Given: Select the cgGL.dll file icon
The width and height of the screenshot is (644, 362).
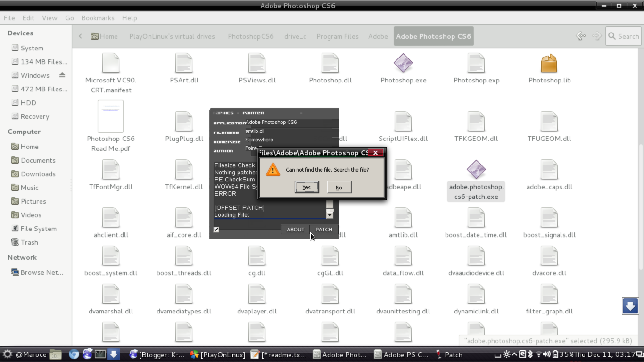Looking at the screenshot, I should pos(330,256).
